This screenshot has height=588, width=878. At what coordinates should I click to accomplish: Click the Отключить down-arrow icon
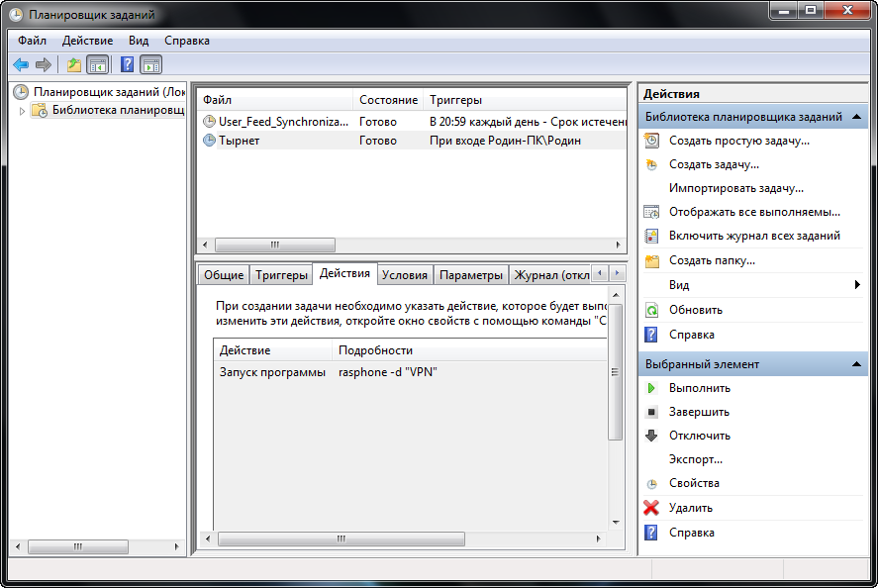point(651,436)
